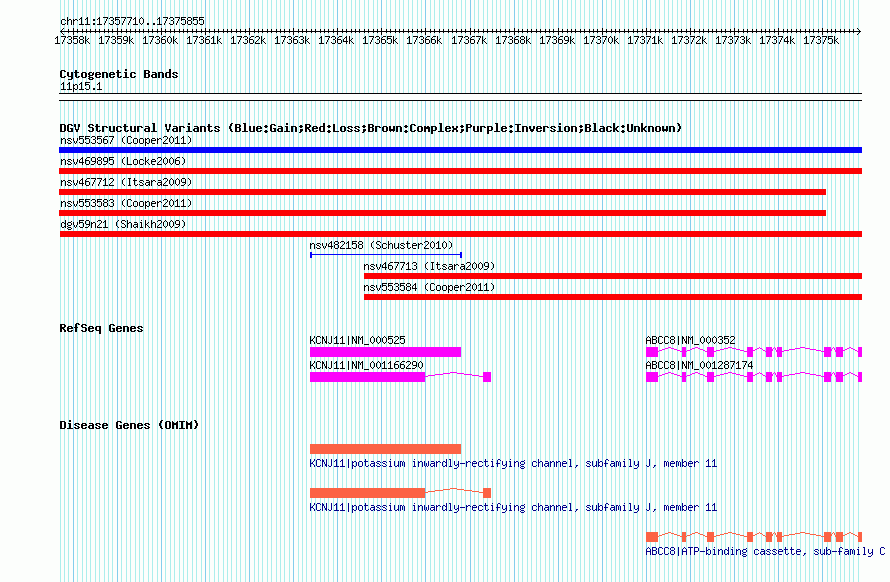Image resolution: width=890 pixels, height=582 pixels.
Task: Click the red bar under nsv553583
Action: (442, 213)
